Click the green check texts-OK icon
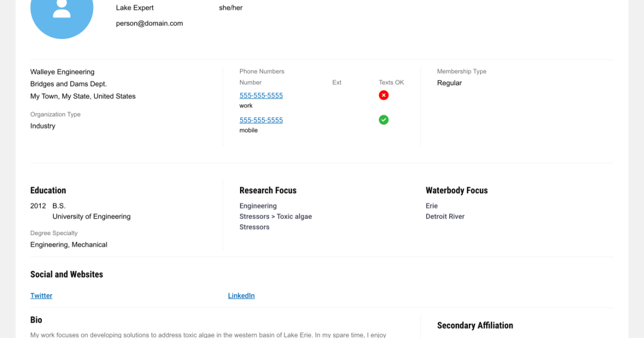This screenshot has height=338, width=644. [384, 120]
